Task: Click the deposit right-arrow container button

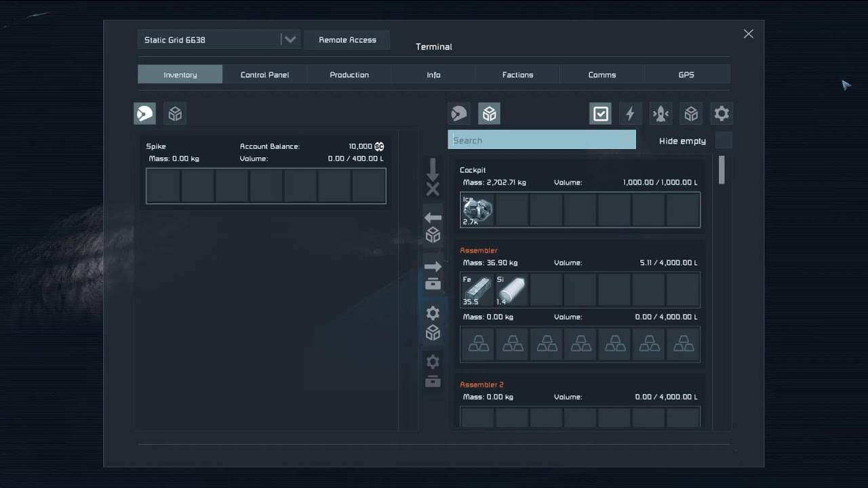Action: point(433,275)
